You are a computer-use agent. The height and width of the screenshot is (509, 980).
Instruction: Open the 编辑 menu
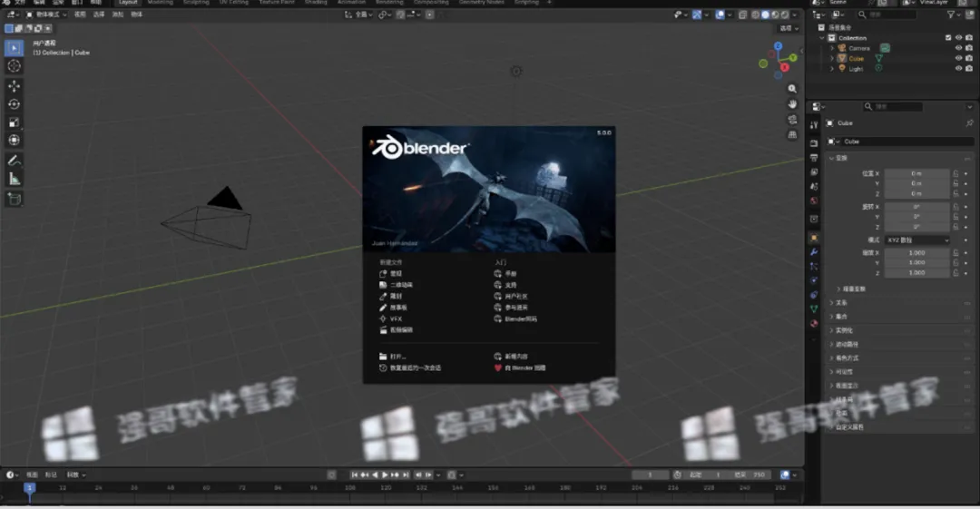pos(39,3)
